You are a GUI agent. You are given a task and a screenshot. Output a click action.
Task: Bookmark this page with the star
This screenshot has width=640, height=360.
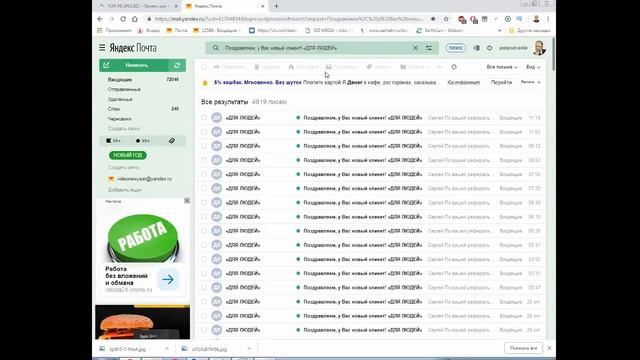(x=446, y=19)
